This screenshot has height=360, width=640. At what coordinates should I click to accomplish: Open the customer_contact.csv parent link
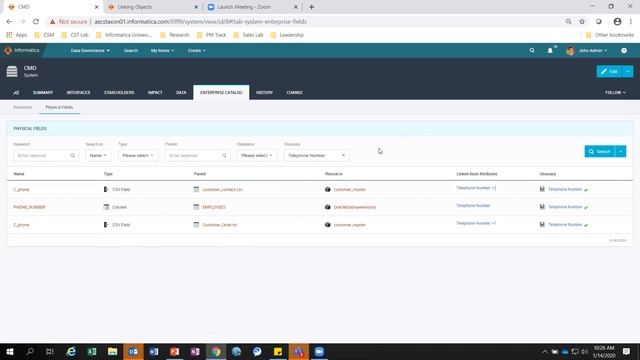point(222,189)
